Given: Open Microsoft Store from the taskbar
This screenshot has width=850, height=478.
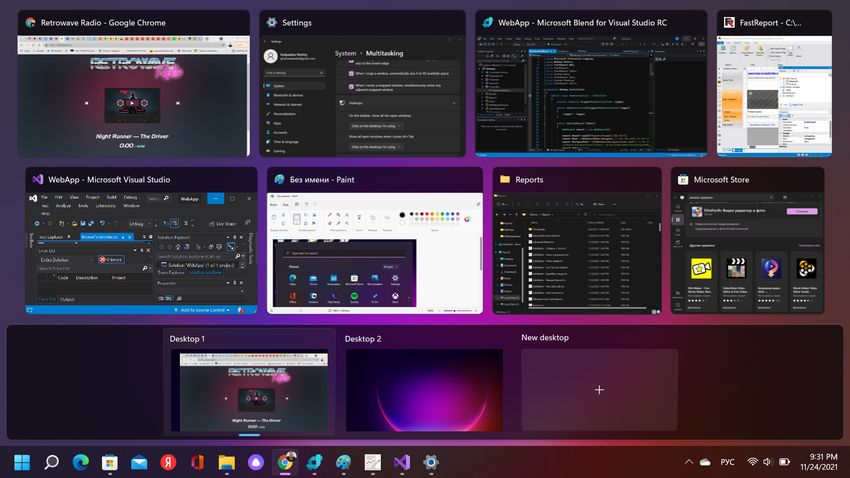Looking at the screenshot, I should pyautogui.click(x=110, y=462).
